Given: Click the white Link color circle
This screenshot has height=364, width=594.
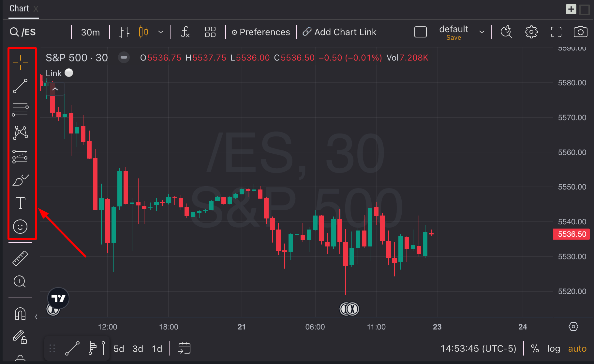Looking at the screenshot, I should click(x=69, y=73).
